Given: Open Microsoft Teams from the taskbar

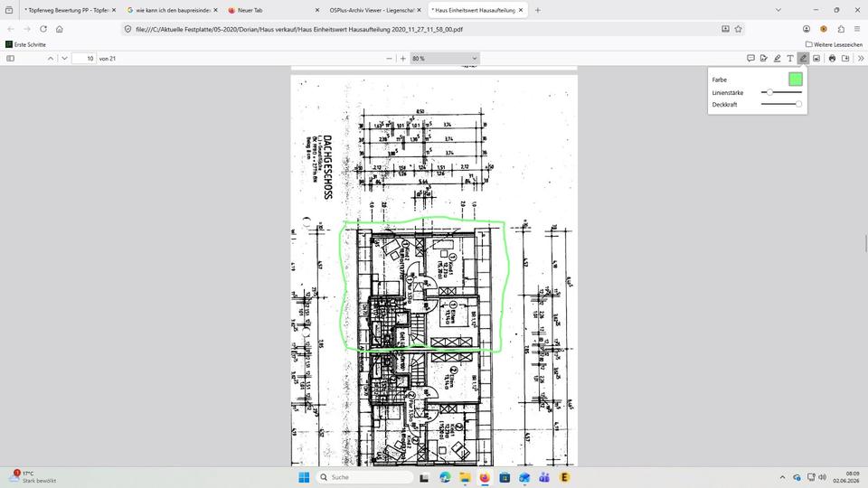Looking at the screenshot, I should click(544, 477).
